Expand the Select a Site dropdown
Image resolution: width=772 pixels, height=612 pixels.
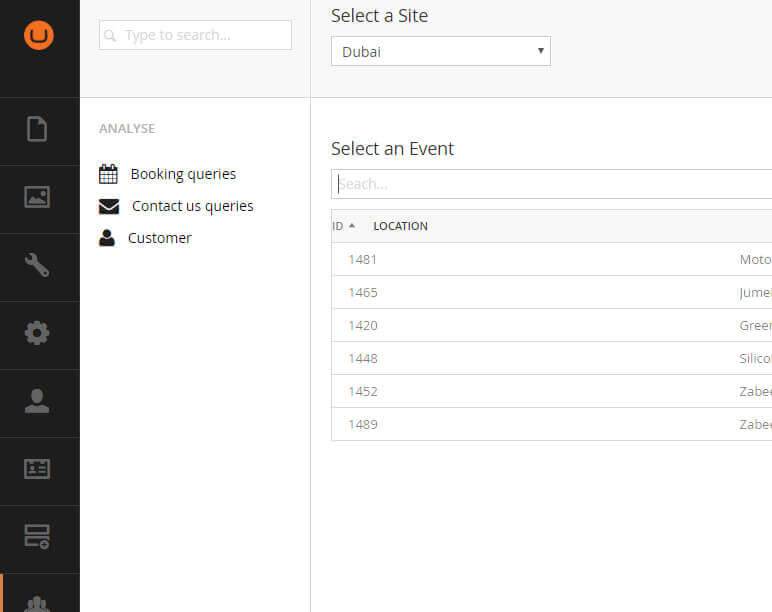(x=440, y=51)
